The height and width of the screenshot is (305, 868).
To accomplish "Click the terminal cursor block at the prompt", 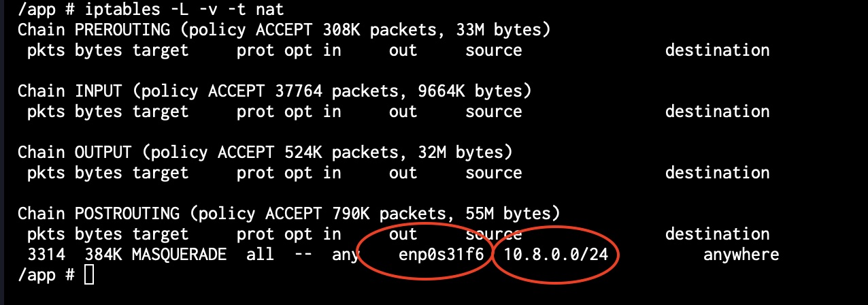I will click(x=88, y=275).
